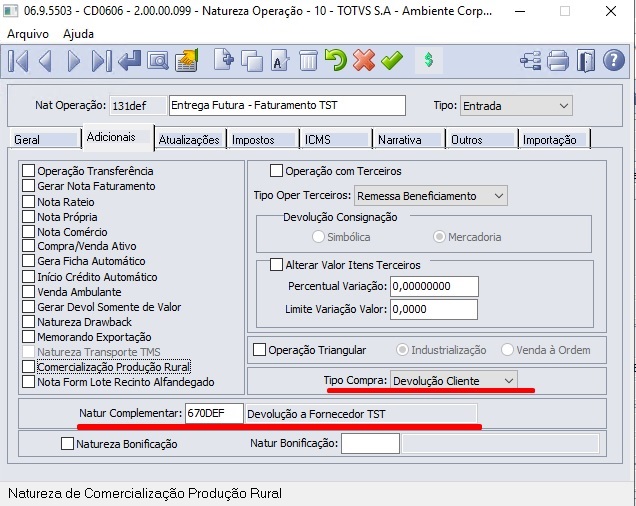
Task: Click the window icon in the title bar
Action: (10, 11)
